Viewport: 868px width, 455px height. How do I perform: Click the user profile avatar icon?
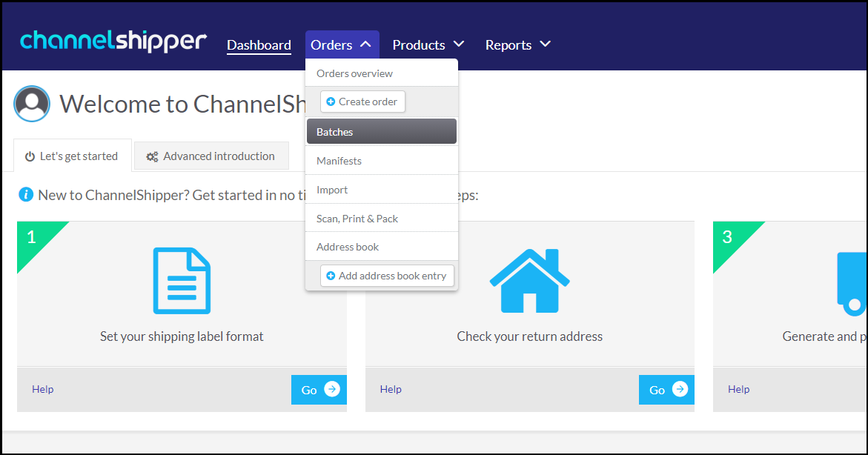[x=32, y=104]
